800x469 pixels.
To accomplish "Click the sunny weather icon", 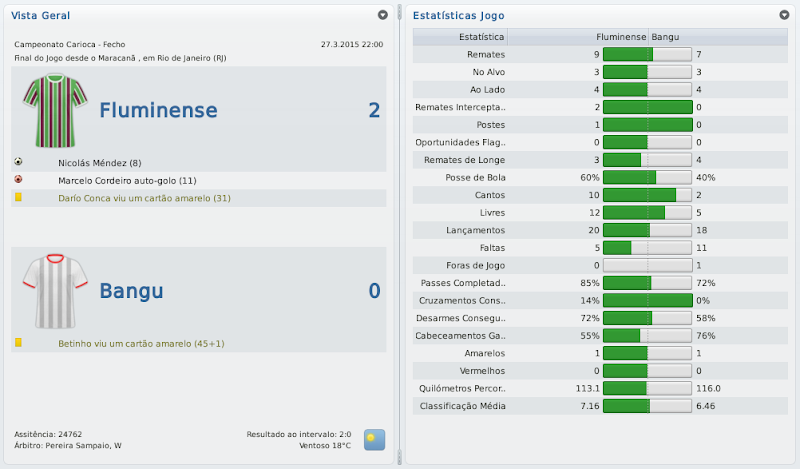I will click(373, 438).
